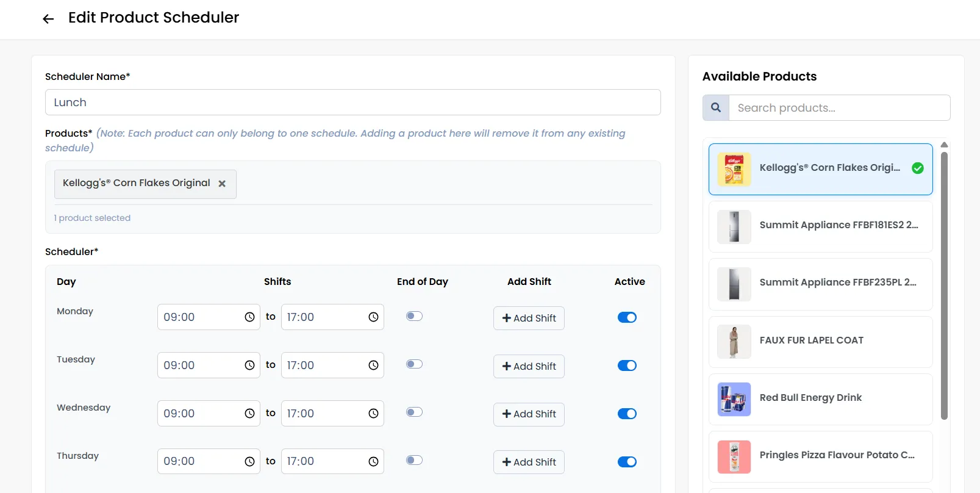Click green checkmark on Kellogg's product

[917, 168]
